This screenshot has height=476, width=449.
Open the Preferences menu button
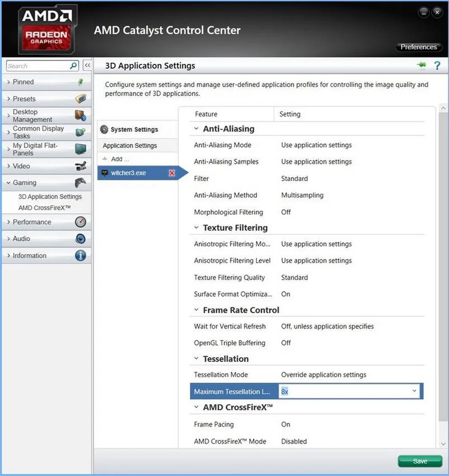pos(418,47)
